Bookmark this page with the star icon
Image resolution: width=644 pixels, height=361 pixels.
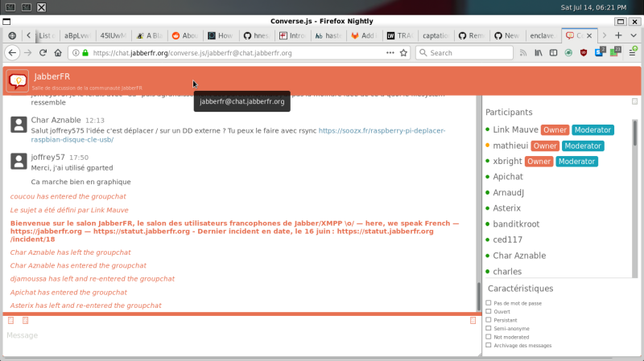pos(404,53)
